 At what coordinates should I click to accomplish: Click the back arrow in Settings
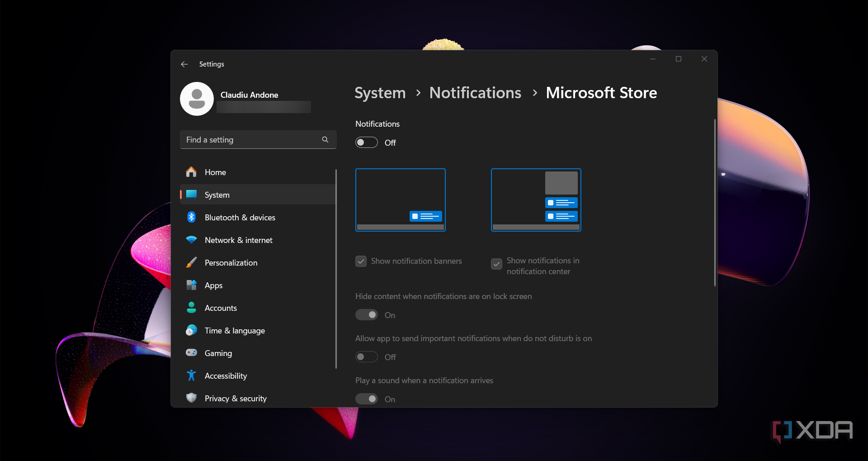(x=184, y=64)
